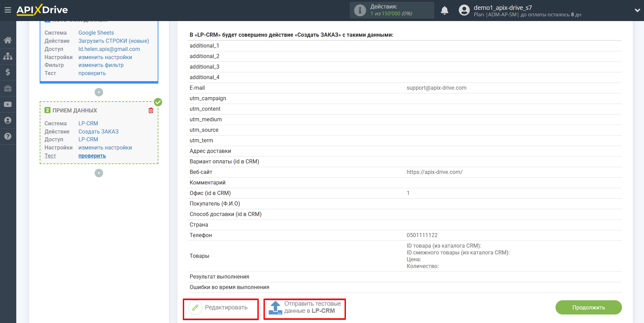
Task: Open LP-CRM system link in receiving block
Action: [88, 123]
